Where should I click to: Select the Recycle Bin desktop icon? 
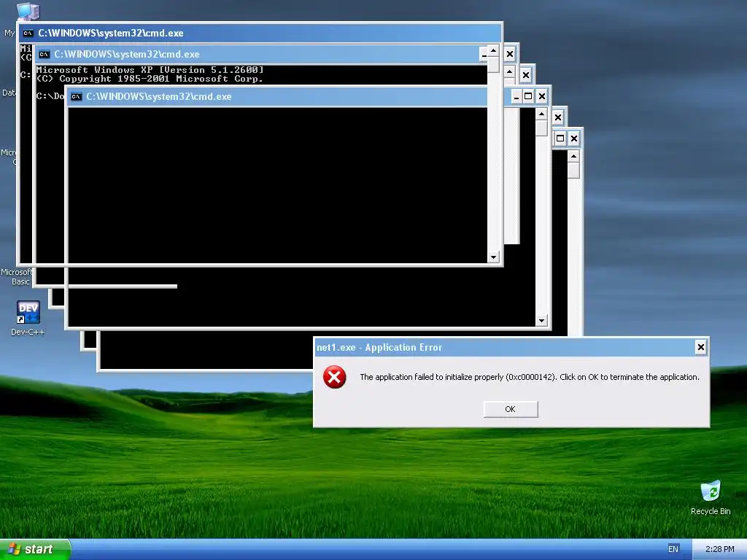(711, 497)
